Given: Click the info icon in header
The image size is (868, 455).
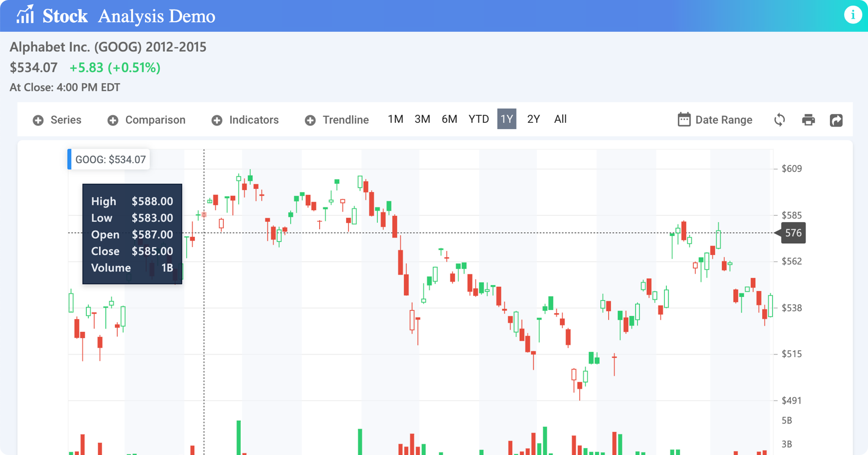Looking at the screenshot, I should point(853,15).
